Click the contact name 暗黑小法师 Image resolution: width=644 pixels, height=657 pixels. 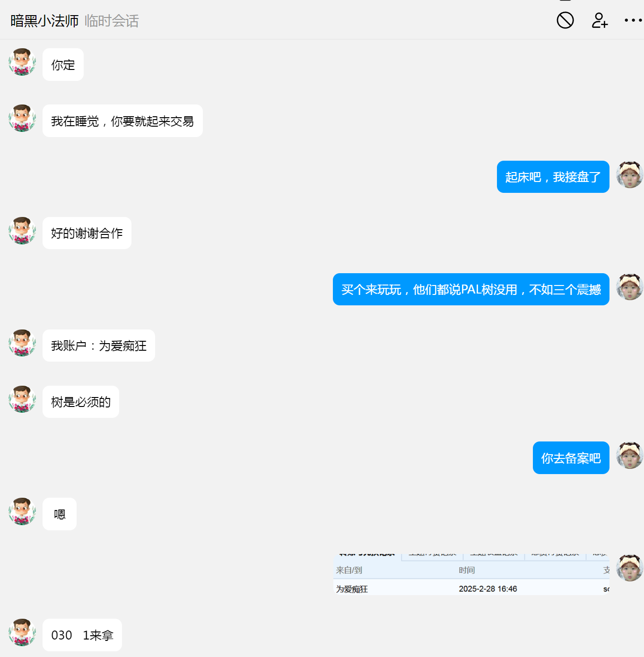point(44,21)
